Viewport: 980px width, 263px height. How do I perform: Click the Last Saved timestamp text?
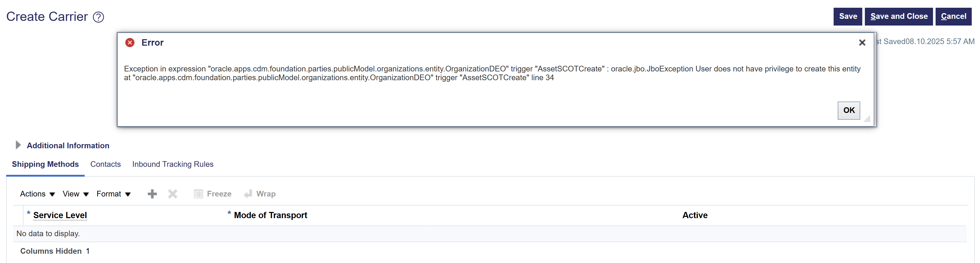coord(925,42)
